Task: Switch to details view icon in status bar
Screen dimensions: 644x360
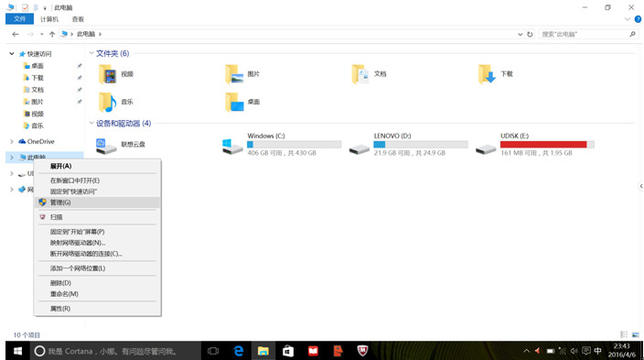Action: [624, 334]
